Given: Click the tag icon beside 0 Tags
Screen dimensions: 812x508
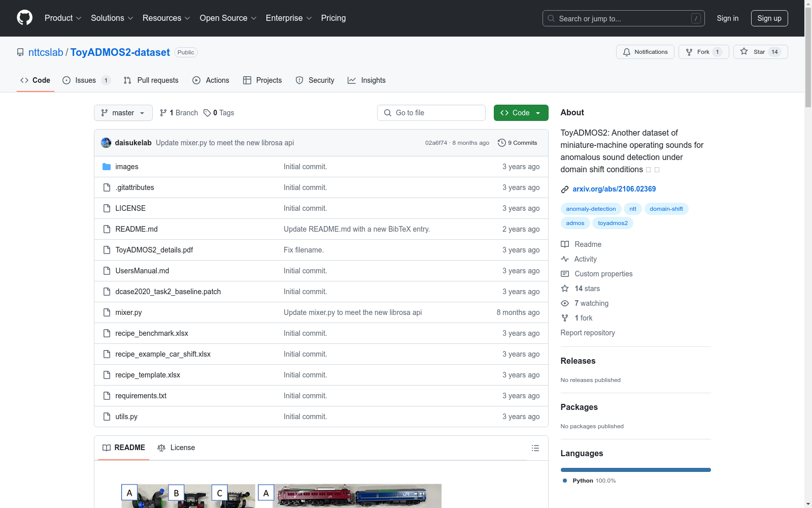Looking at the screenshot, I should pos(207,113).
